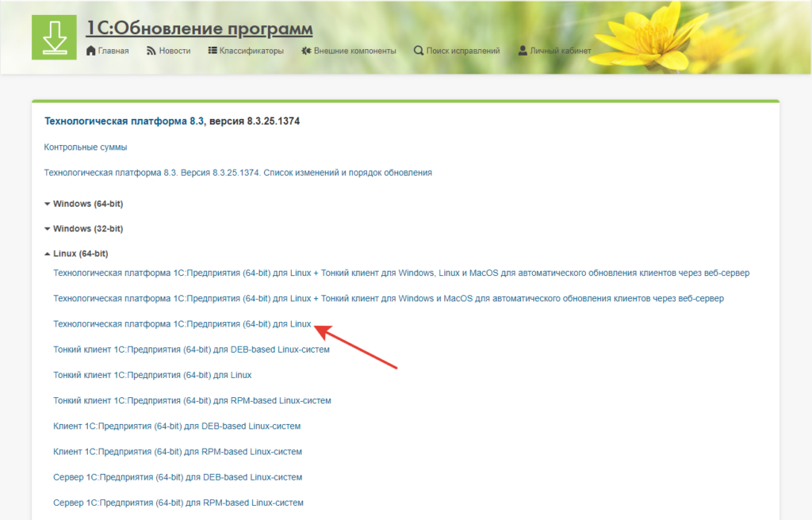Screen dimensions: 812x520
Task: Click the home icon beside Главная
Action: pos(90,50)
